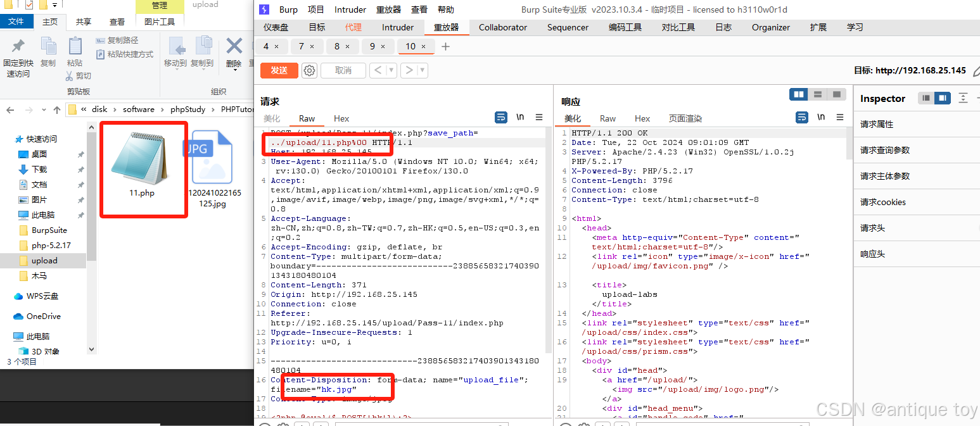The image size is (980, 426).
Task: Toggle response non-printable characters \n
Action: point(821,117)
